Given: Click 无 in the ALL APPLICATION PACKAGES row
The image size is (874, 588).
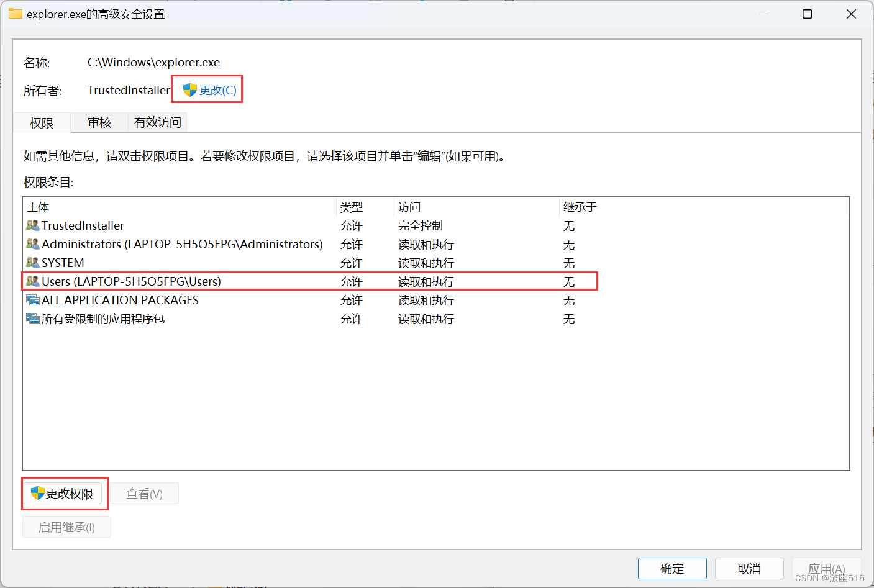Looking at the screenshot, I should coord(569,300).
